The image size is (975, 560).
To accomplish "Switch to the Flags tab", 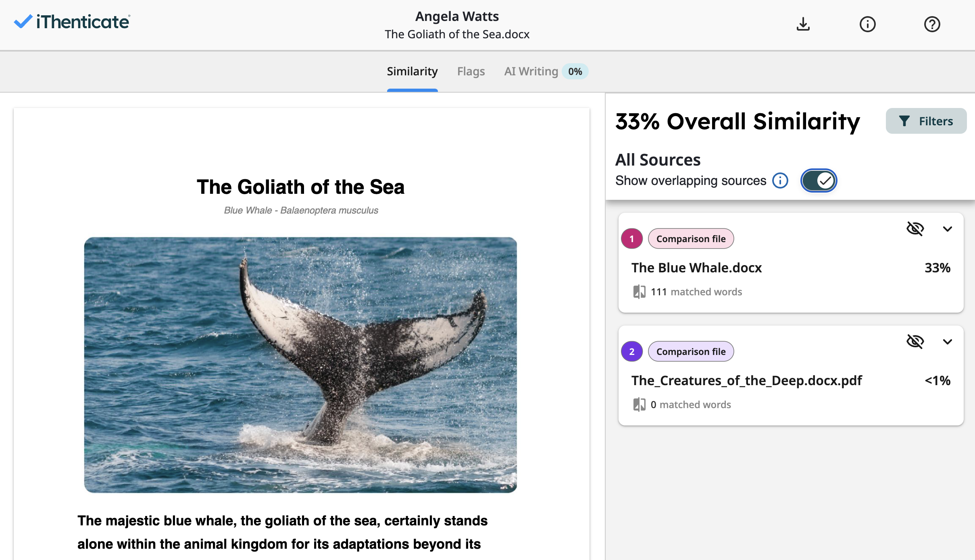I will click(471, 72).
